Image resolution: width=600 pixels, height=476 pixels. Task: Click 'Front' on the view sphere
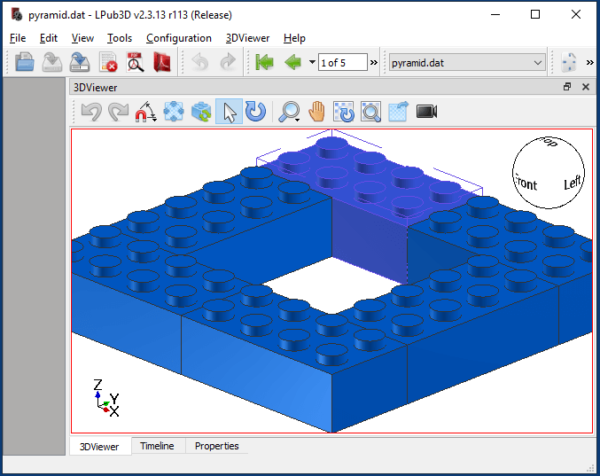(527, 184)
